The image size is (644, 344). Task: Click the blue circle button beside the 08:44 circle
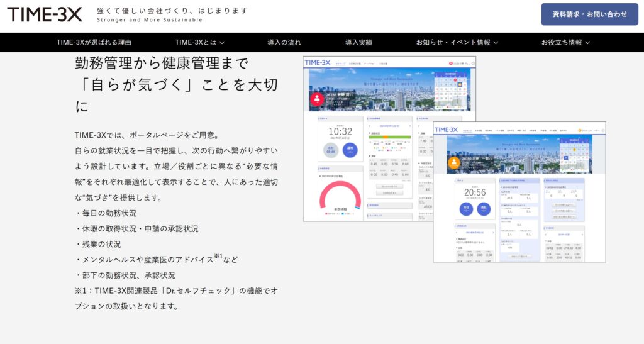(x=350, y=150)
